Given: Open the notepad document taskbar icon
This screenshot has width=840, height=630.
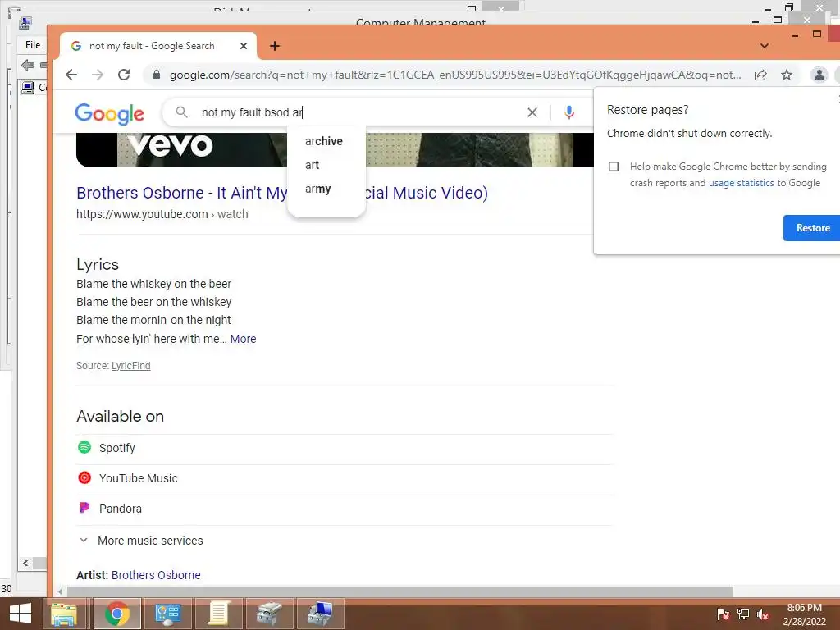Looking at the screenshot, I should pos(218,614).
